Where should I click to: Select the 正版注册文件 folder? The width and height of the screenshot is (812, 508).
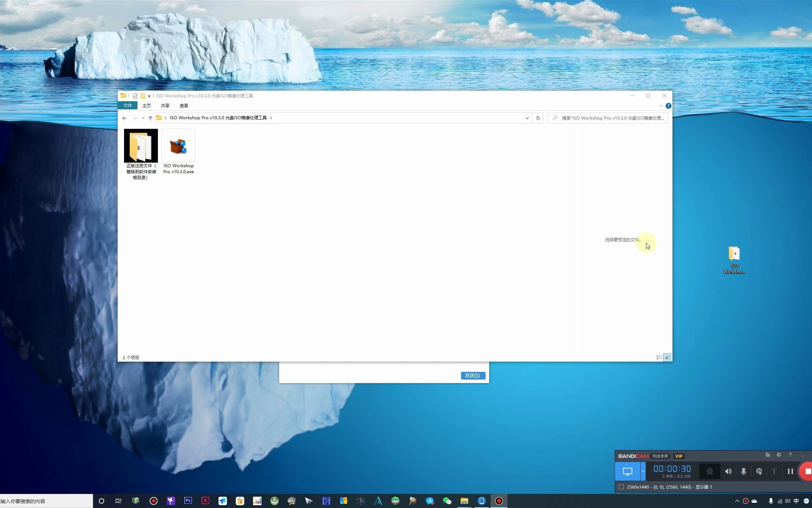[x=141, y=146]
